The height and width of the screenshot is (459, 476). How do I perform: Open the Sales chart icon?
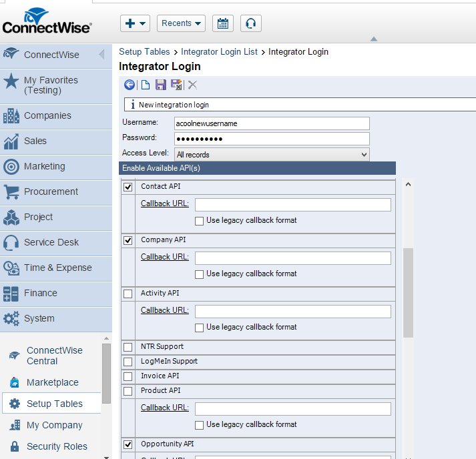pyautogui.click(x=11, y=141)
